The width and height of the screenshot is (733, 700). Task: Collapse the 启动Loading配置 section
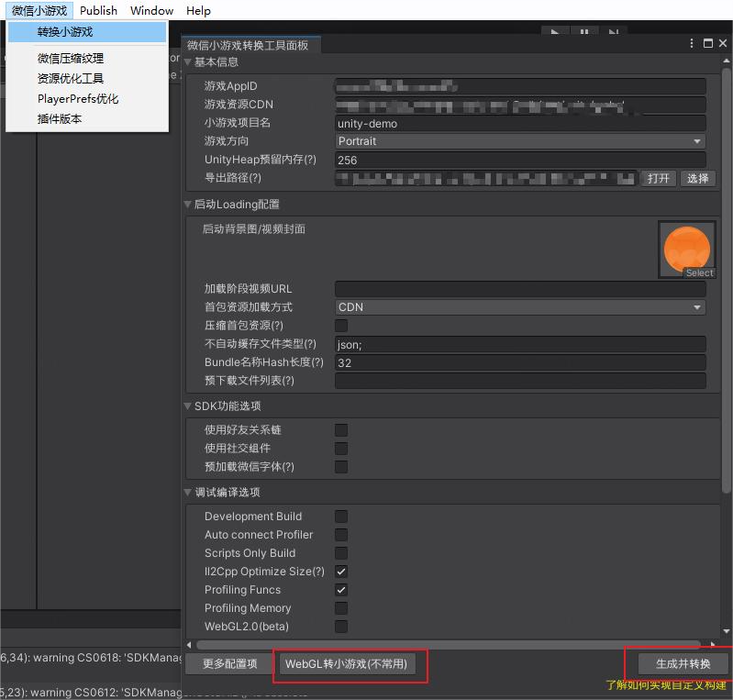click(188, 204)
